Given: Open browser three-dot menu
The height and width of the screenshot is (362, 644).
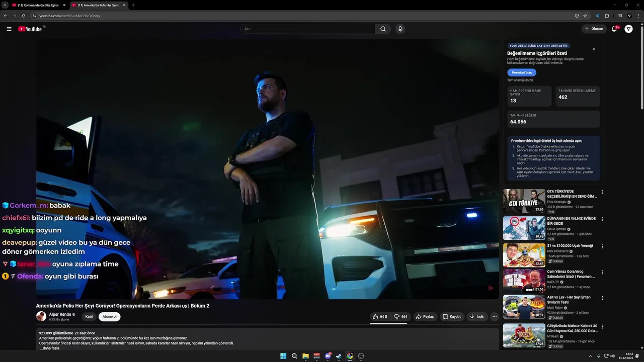Looking at the screenshot, I should point(638,16).
